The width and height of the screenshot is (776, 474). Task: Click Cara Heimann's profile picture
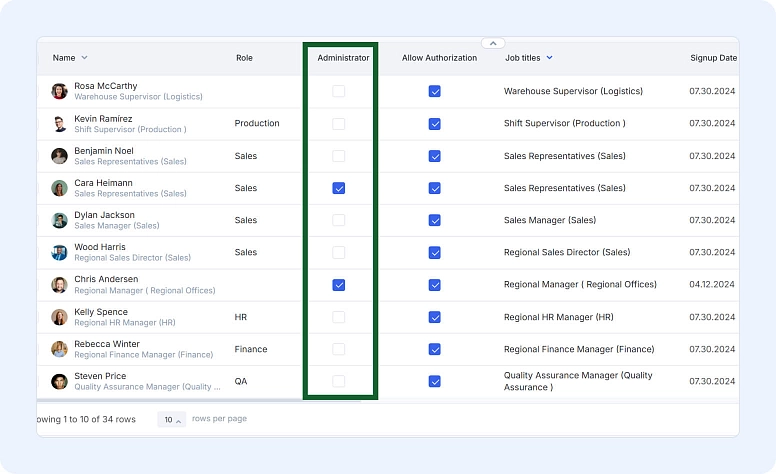pos(60,188)
